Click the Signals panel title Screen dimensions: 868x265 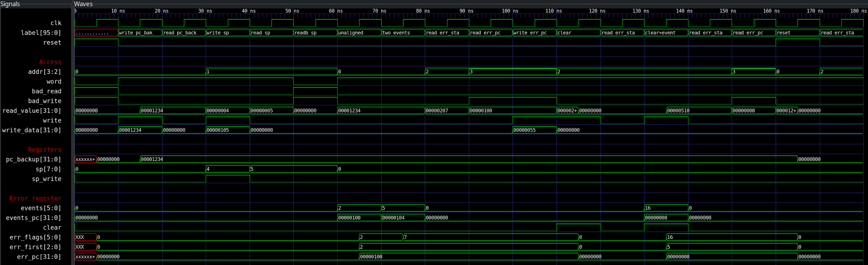tap(10, 4)
